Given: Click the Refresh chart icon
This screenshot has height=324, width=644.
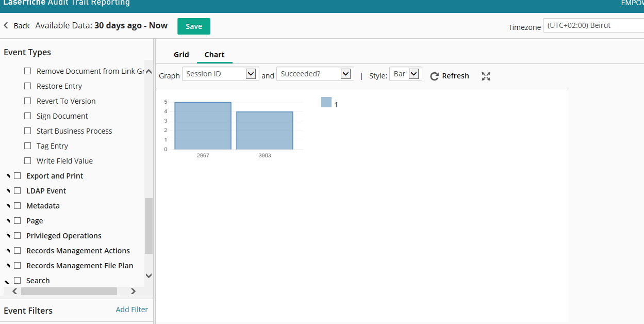Looking at the screenshot, I should 434,76.
